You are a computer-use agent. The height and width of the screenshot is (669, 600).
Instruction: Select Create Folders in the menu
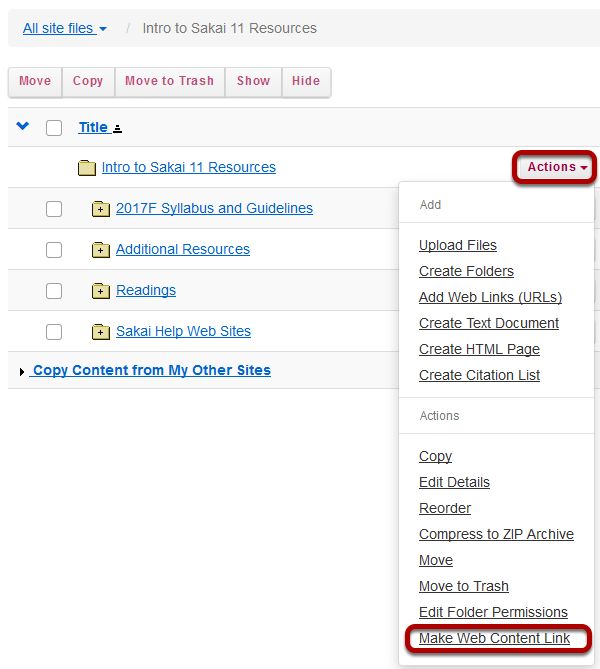pyautogui.click(x=466, y=271)
